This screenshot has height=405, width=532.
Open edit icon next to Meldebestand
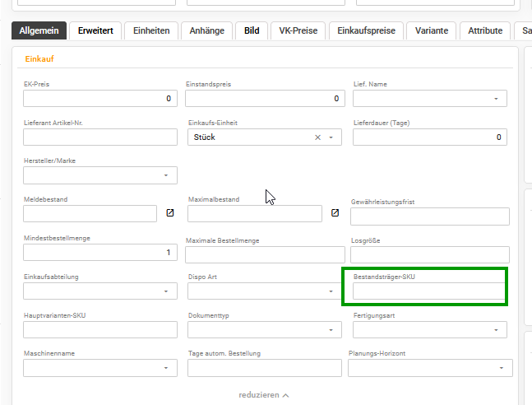pyautogui.click(x=170, y=212)
